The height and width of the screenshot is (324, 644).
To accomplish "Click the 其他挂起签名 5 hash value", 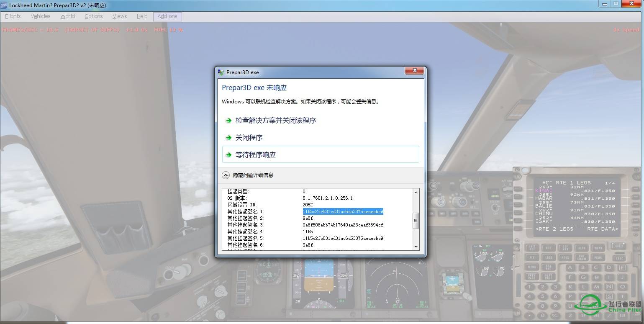I will [x=343, y=238].
